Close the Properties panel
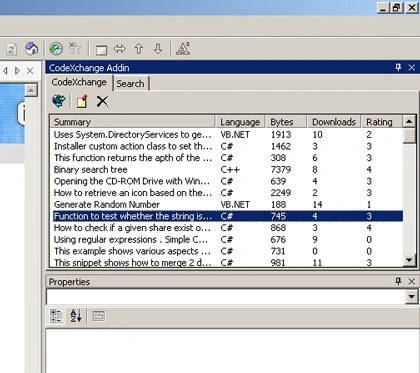420x373 pixels. pos(412,281)
